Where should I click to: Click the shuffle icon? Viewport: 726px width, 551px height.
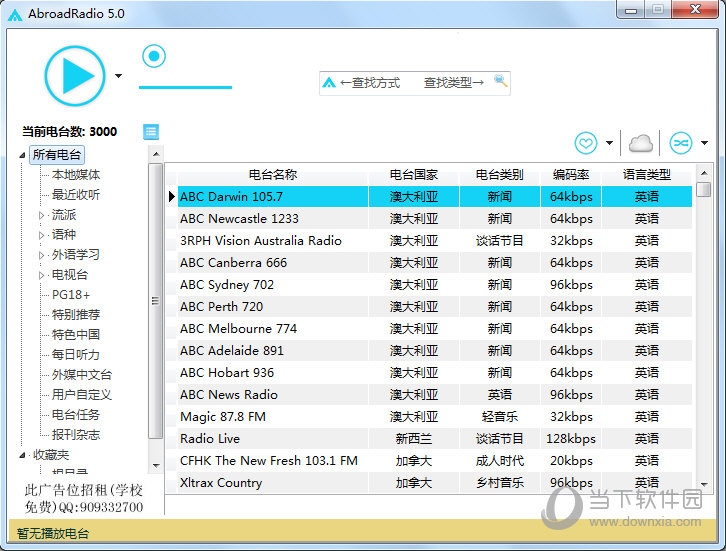click(681, 143)
